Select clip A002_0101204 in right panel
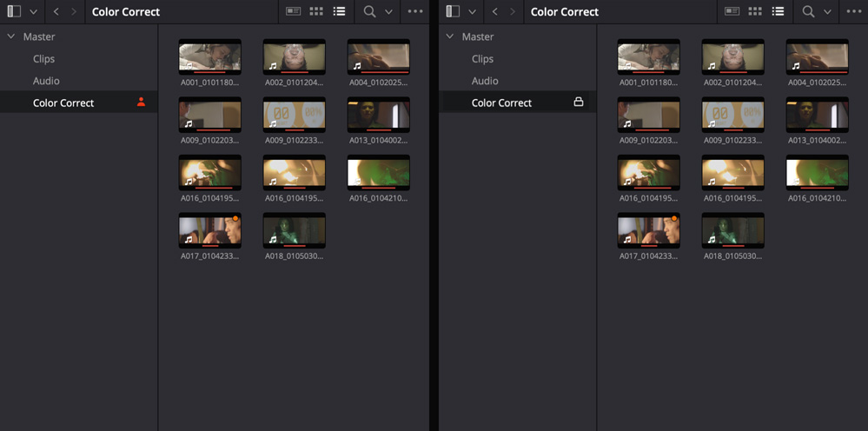The height and width of the screenshot is (431, 868). (x=733, y=57)
